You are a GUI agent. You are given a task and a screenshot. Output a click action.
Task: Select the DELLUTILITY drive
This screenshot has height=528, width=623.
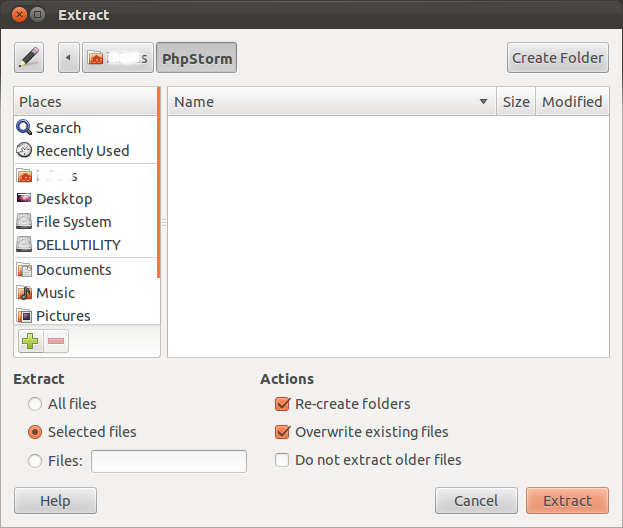click(86, 245)
